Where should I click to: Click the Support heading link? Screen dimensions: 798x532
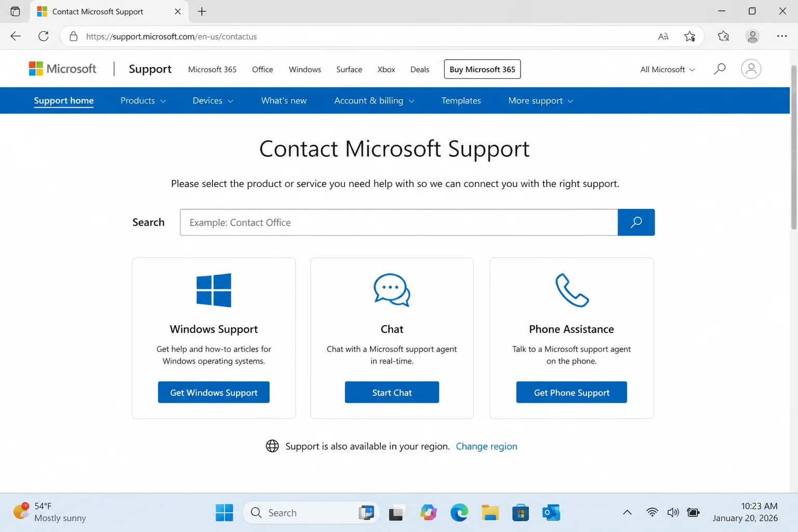[x=150, y=69]
